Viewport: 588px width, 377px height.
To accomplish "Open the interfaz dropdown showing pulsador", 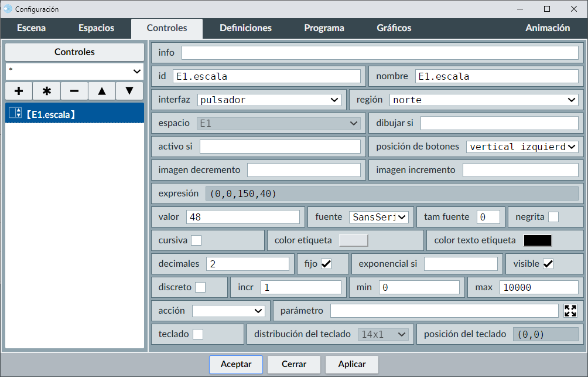I will coord(269,100).
